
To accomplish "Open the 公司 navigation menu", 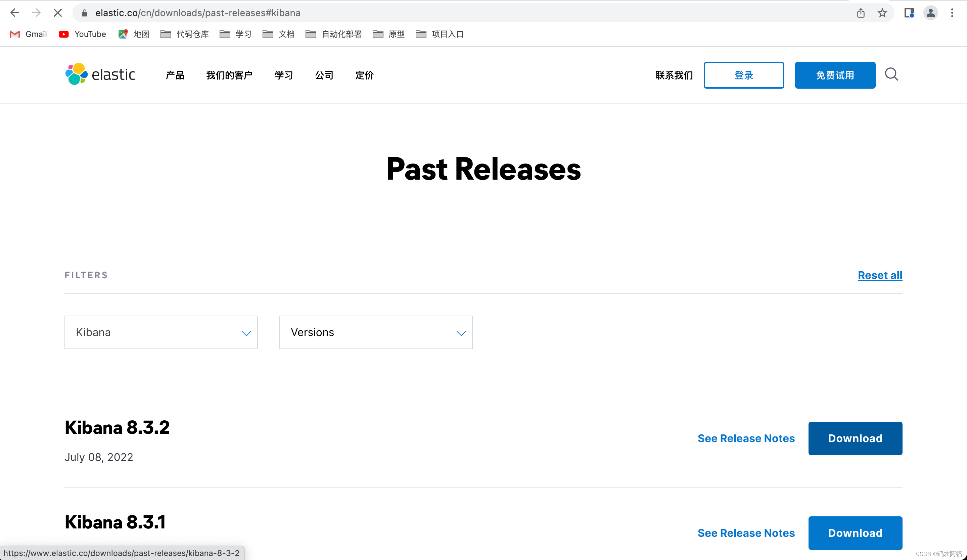I will point(324,75).
